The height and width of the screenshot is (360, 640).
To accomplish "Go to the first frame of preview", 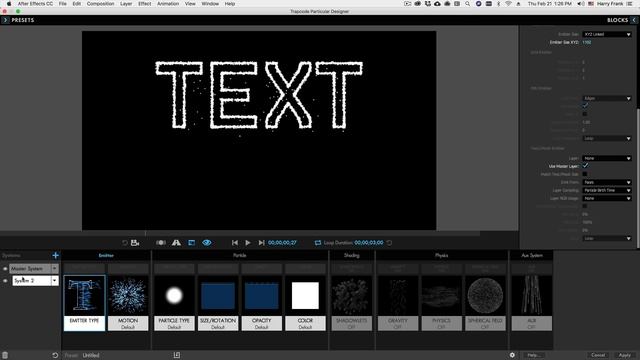I will click(235, 243).
